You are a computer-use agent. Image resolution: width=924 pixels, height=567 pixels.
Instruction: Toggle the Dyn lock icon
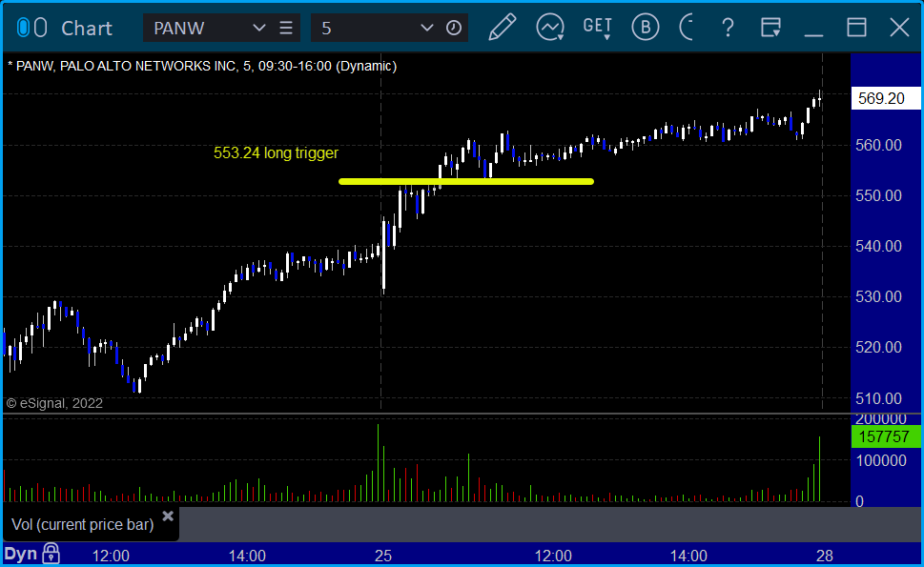click(51, 554)
